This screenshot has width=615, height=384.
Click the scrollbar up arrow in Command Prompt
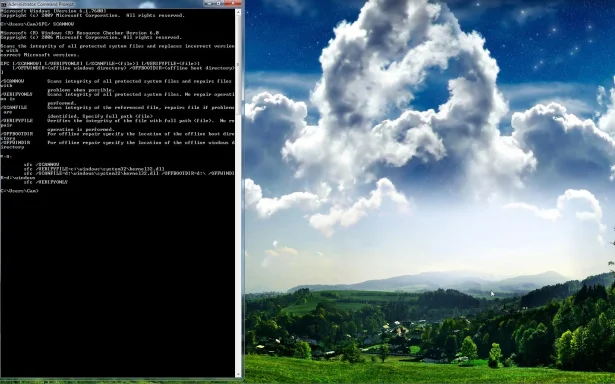pos(238,12)
